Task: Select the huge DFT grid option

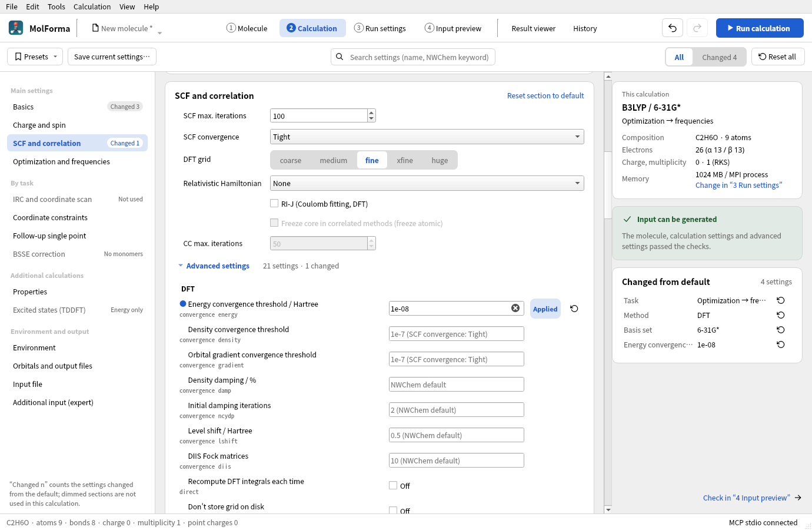Action: pos(440,160)
